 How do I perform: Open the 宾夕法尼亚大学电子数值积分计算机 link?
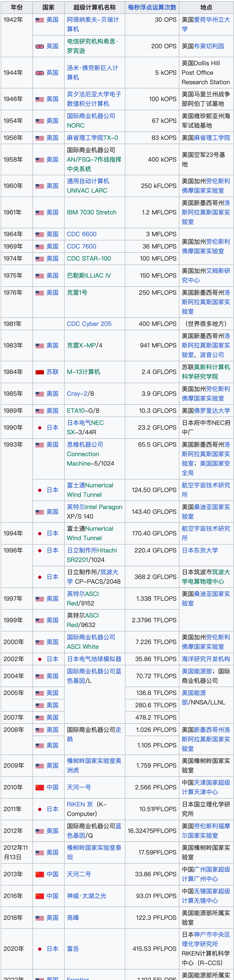pyautogui.click(x=94, y=99)
